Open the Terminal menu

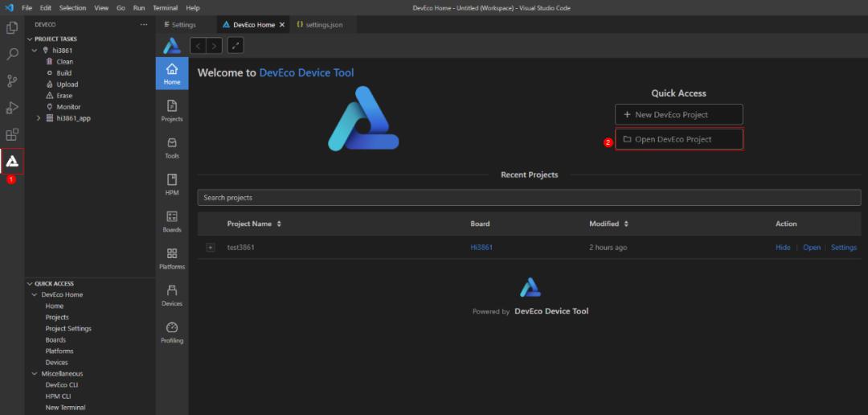click(x=166, y=8)
